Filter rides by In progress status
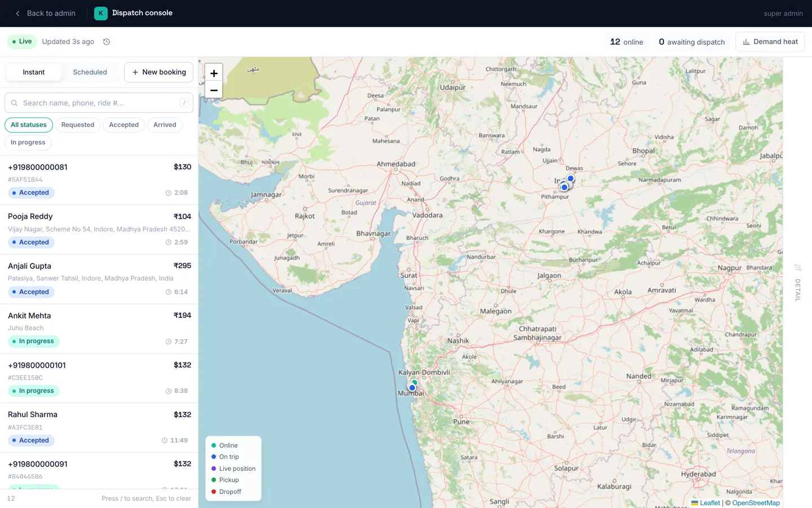The width and height of the screenshot is (812, 508). click(28, 142)
